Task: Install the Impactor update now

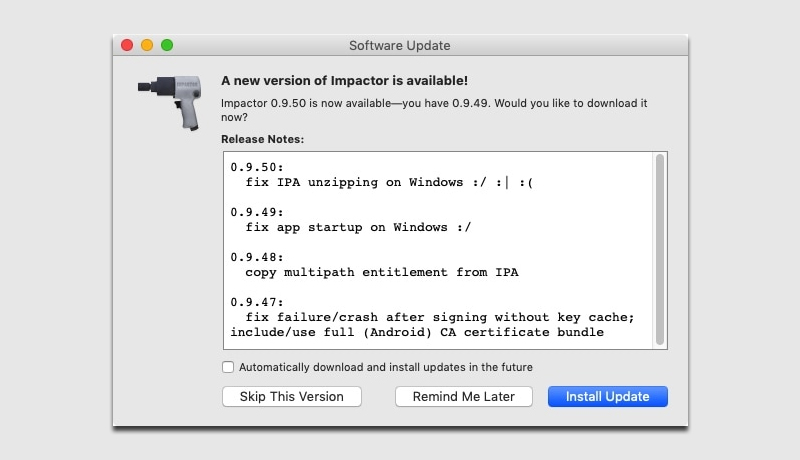Action: click(607, 396)
